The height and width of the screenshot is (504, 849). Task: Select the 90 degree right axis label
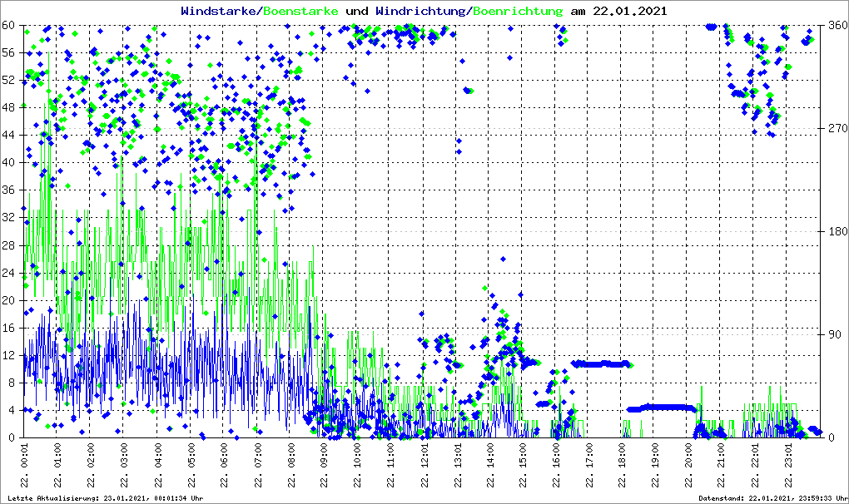(832, 334)
